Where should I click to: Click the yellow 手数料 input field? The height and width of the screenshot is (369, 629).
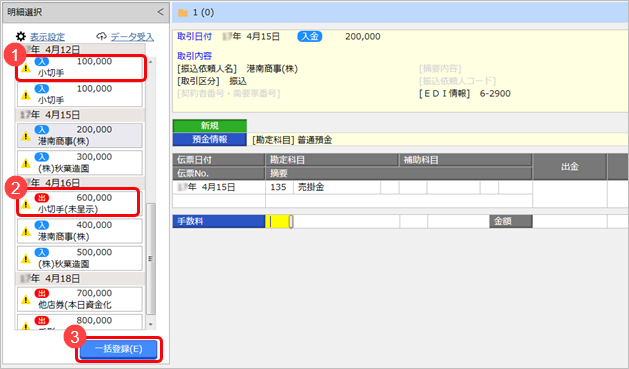tap(278, 221)
